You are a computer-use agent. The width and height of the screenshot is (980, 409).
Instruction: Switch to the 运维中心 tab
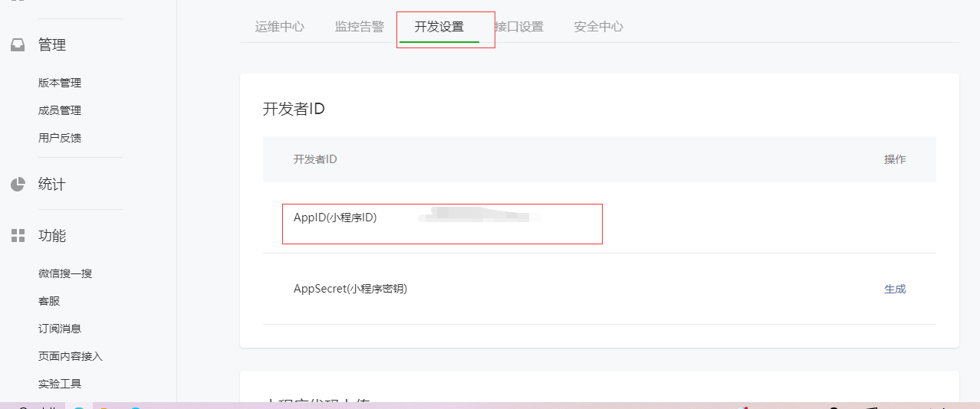pos(280,27)
